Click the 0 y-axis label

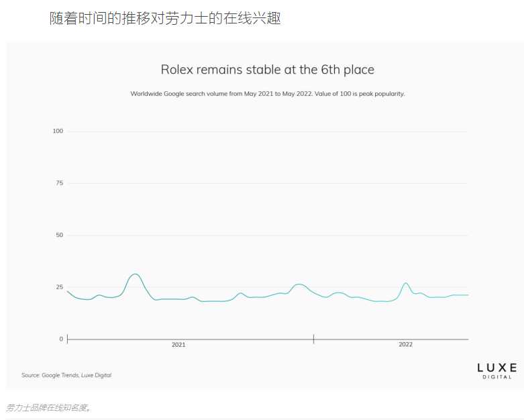tap(60, 339)
